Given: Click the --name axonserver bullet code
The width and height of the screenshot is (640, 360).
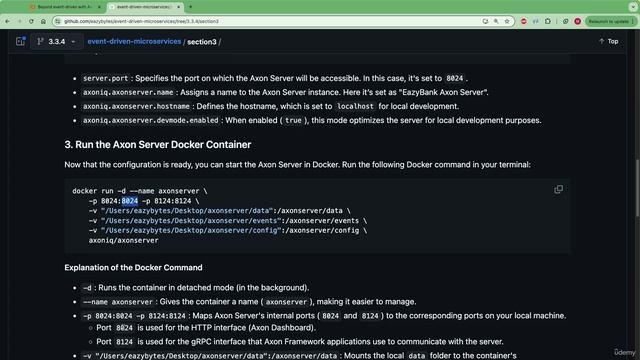Looking at the screenshot, I should 118,302.
